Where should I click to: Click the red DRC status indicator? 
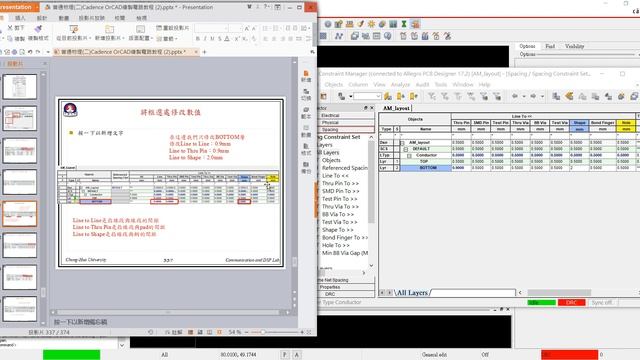[x=571, y=302]
